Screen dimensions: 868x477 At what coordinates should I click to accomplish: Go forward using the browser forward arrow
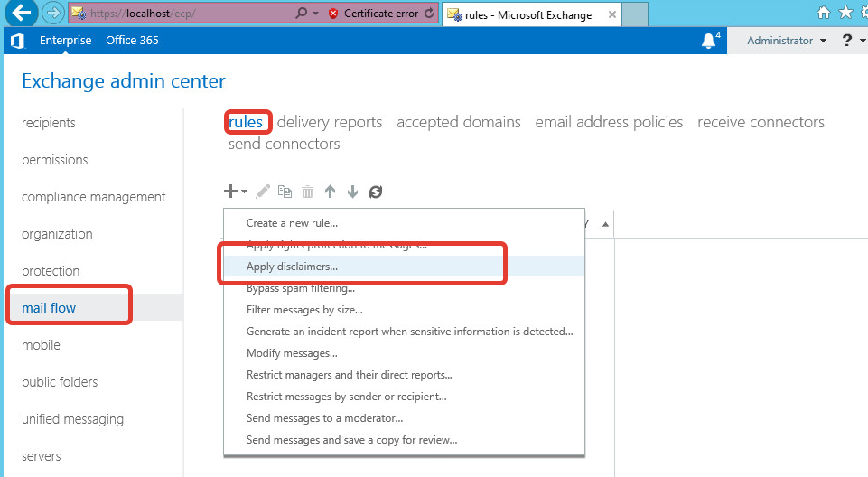pyautogui.click(x=53, y=13)
